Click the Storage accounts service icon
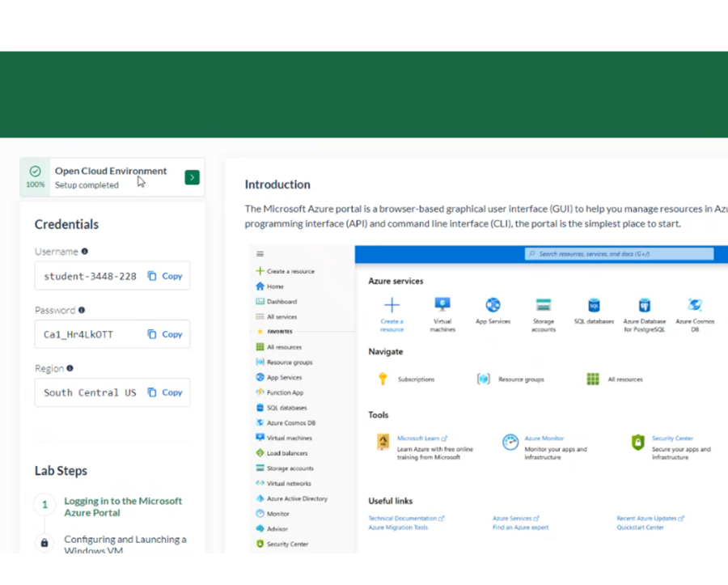728x585 pixels. click(x=544, y=305)
